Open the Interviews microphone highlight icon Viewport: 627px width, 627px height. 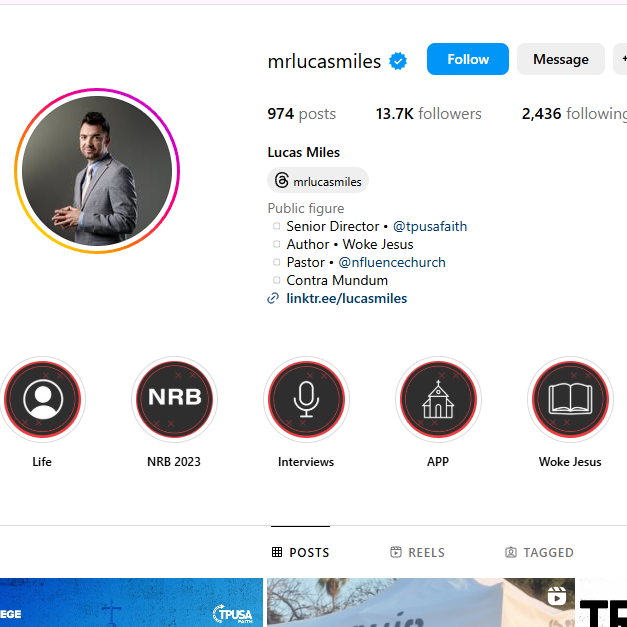306,399
